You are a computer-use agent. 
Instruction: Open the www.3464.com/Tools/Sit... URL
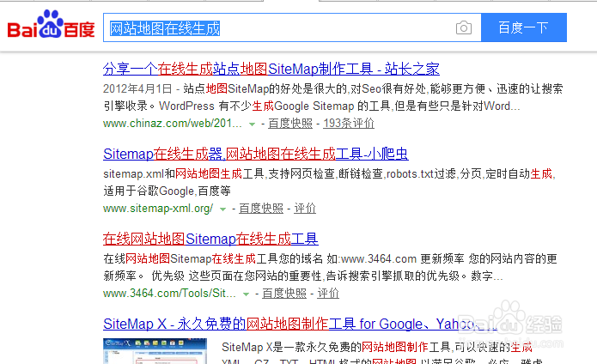click(x=169, y=294)
